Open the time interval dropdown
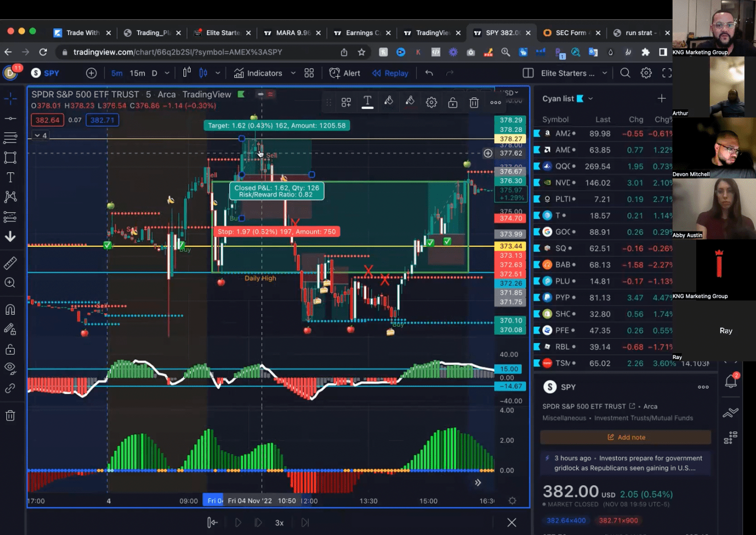The image size is (756, 535). (x=167, y=73)
